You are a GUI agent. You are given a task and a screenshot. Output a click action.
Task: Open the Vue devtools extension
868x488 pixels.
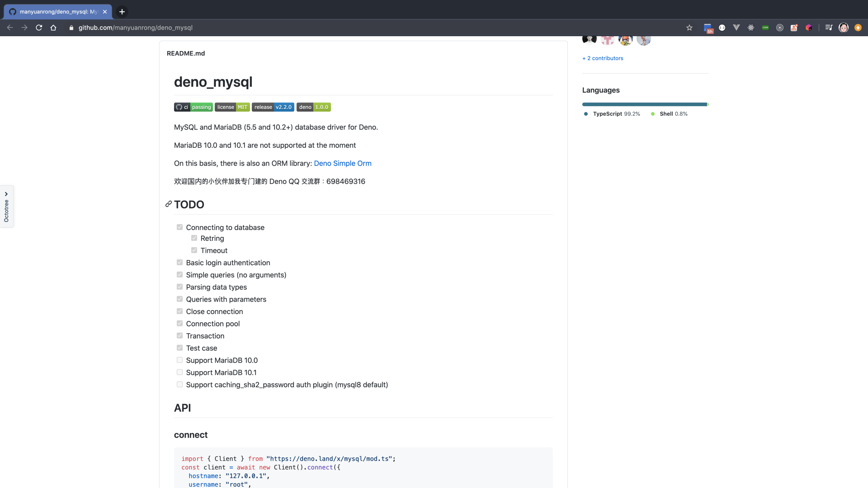tap(736, 27)
